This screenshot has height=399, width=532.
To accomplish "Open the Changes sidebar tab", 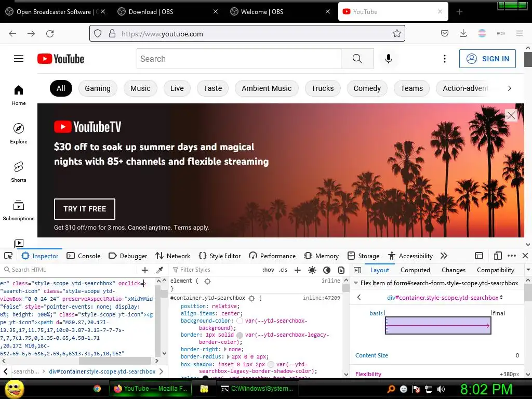I will click(453, 270).
